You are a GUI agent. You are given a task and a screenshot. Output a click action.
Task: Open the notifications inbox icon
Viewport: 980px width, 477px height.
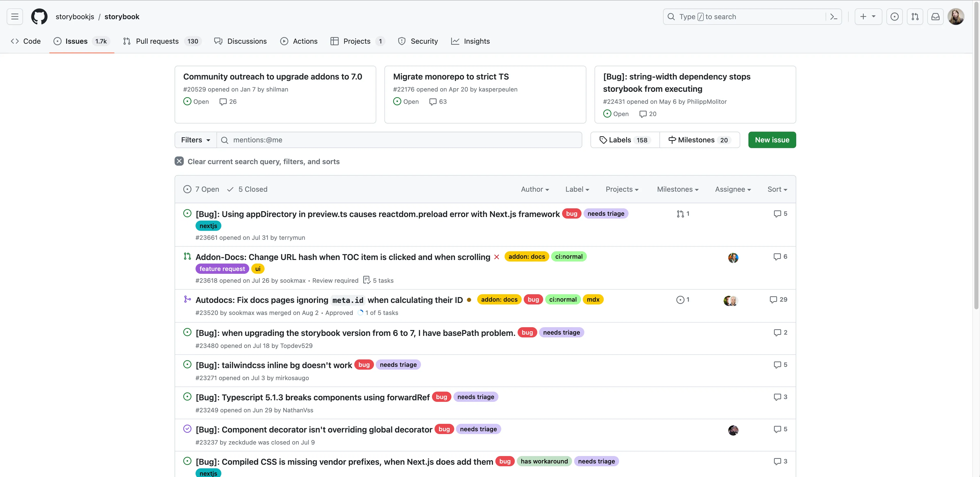click(935, 17)
